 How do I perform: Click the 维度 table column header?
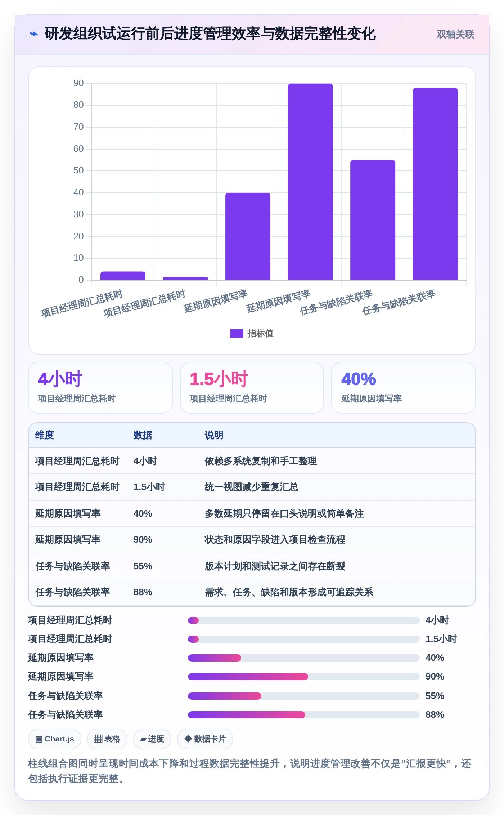coord(45,435)
